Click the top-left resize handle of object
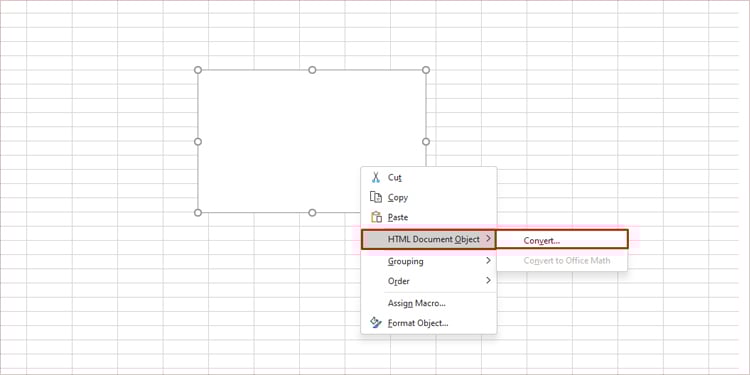The height and width of the screenshot is (375, 750). (x=198, y=70)
